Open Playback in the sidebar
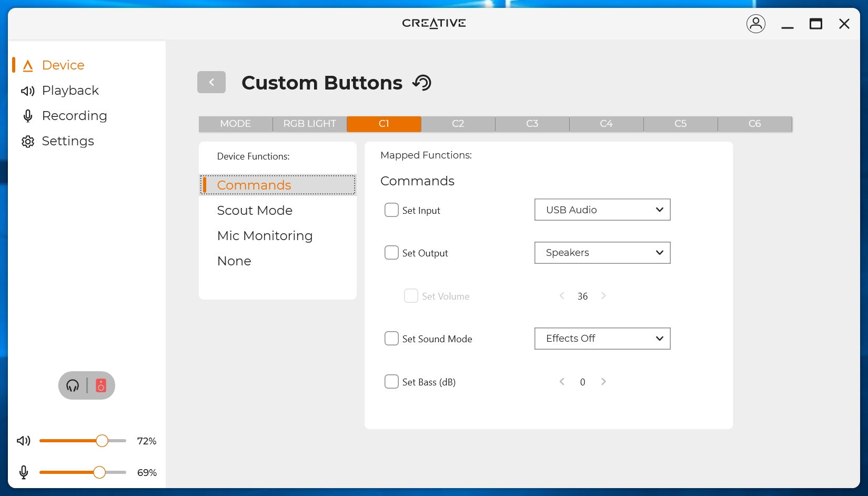 tap(70, 91)
